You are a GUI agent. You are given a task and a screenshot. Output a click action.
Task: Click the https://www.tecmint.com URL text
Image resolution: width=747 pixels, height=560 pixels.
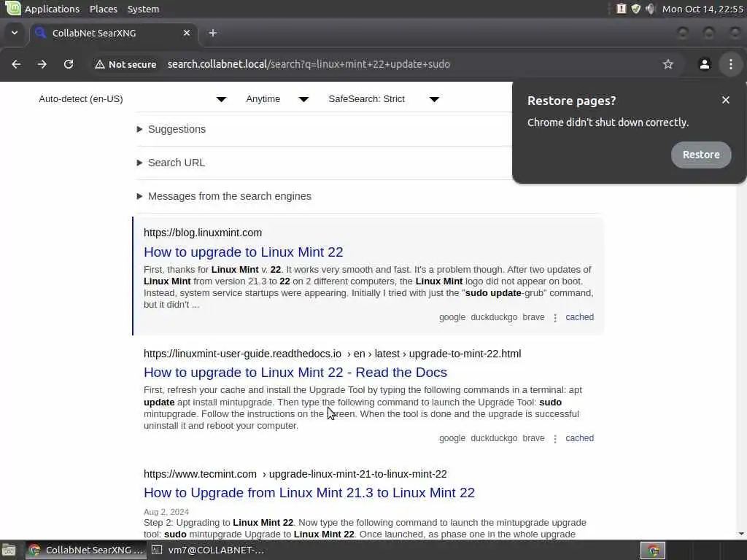[x=200, y=474]
